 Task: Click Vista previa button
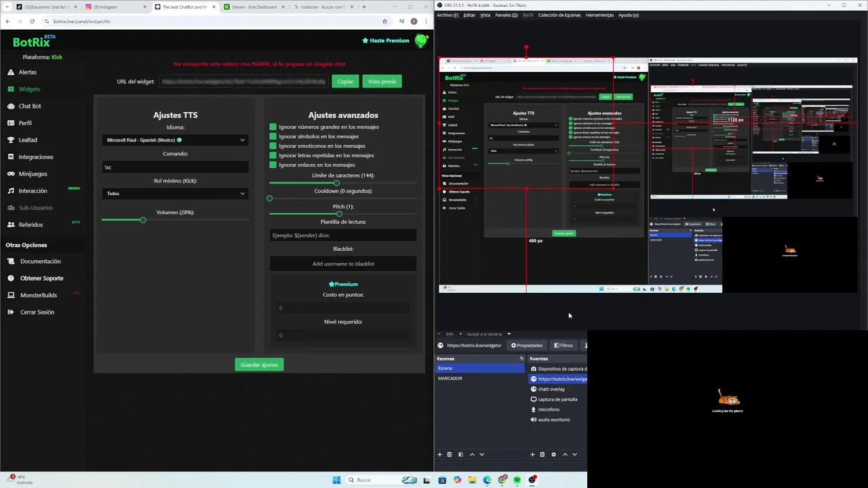pos(382,81)
